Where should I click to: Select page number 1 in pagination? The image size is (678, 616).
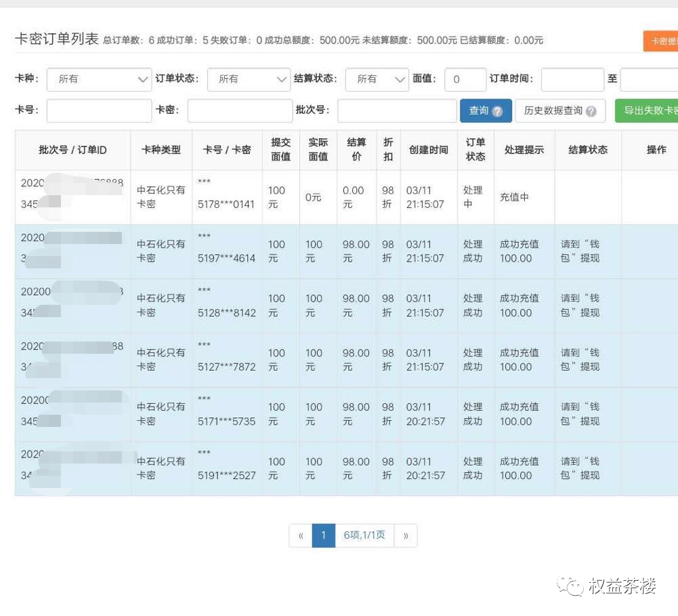pyautogui.click(x=324, y=535)
